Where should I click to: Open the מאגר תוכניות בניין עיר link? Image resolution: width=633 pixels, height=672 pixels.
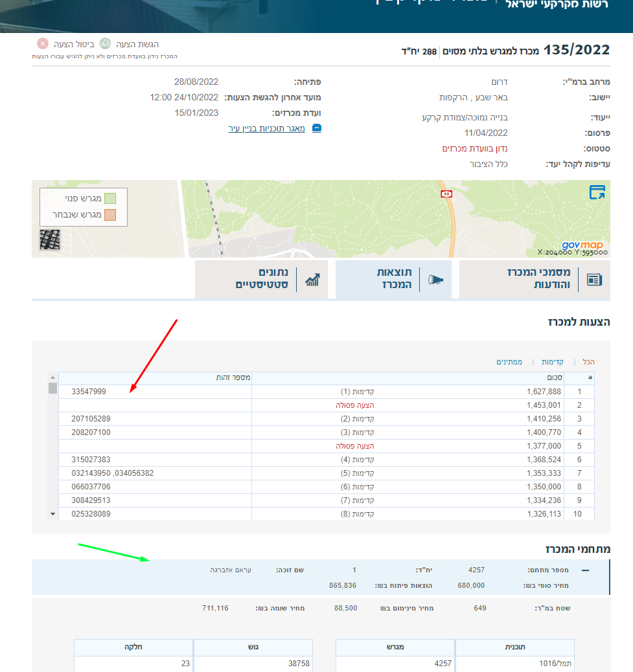pyautogui.click(x=266, y=129)
